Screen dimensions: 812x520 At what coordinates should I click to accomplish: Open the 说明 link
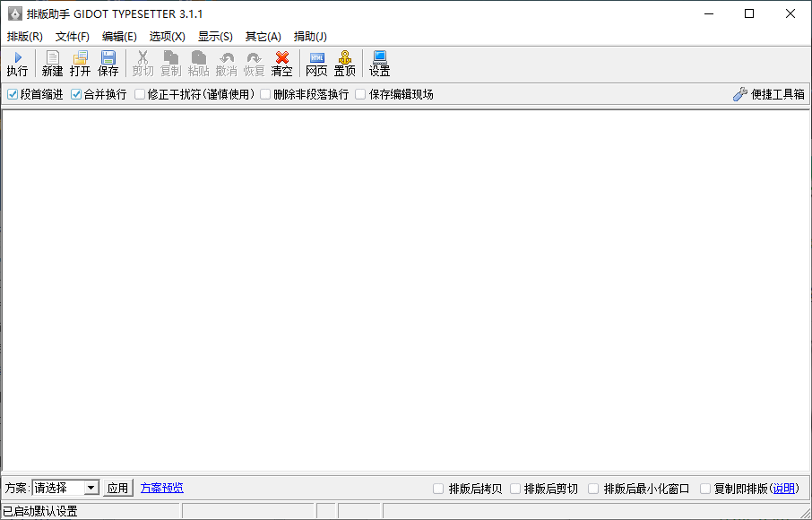tap(783, 488)
